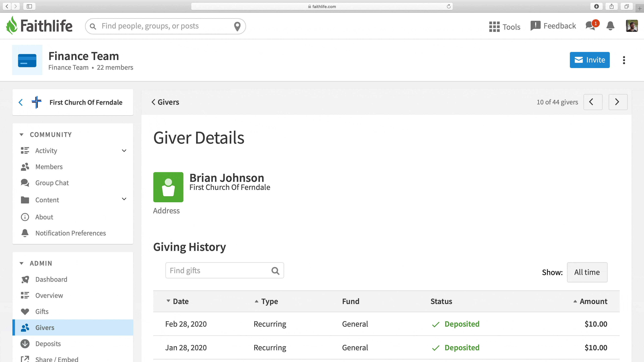The height and width of the screenshot is (362, 644).
Task: Open About in sidebar
Action: pyautogui.click(x=44, y=217)
